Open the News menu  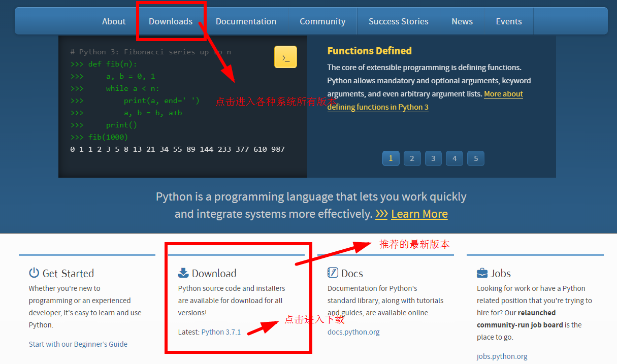click(462, 21)
